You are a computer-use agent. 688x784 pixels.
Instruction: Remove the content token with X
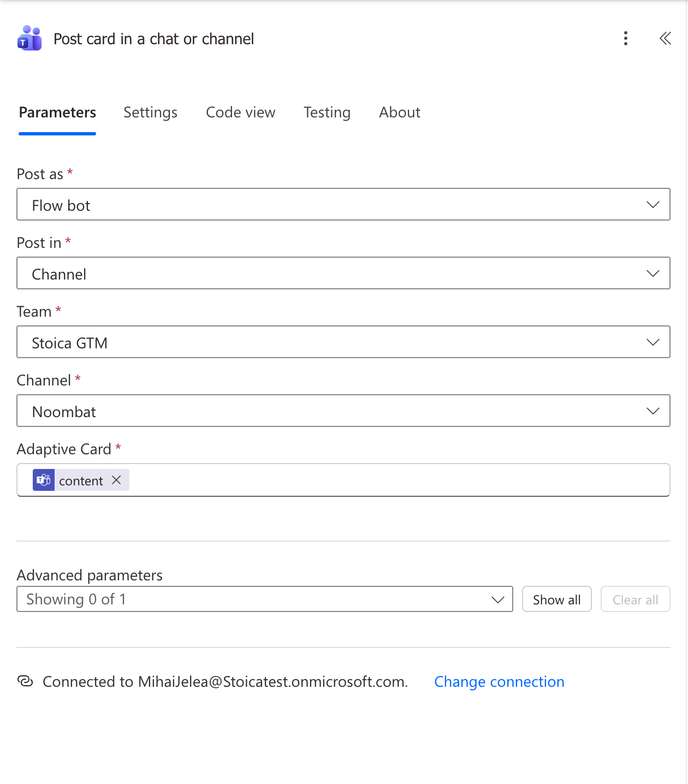[116, 480]
